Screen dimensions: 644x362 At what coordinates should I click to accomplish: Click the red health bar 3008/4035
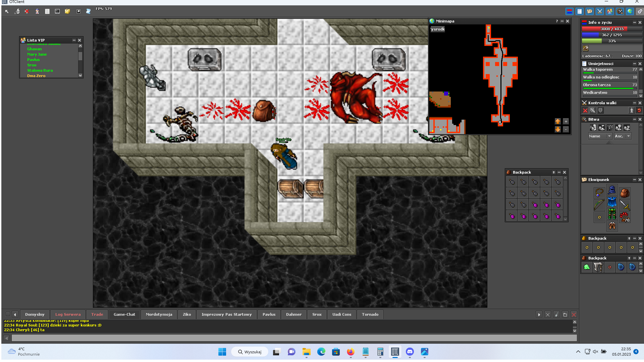pyautogui.click(x=612, y=29)
